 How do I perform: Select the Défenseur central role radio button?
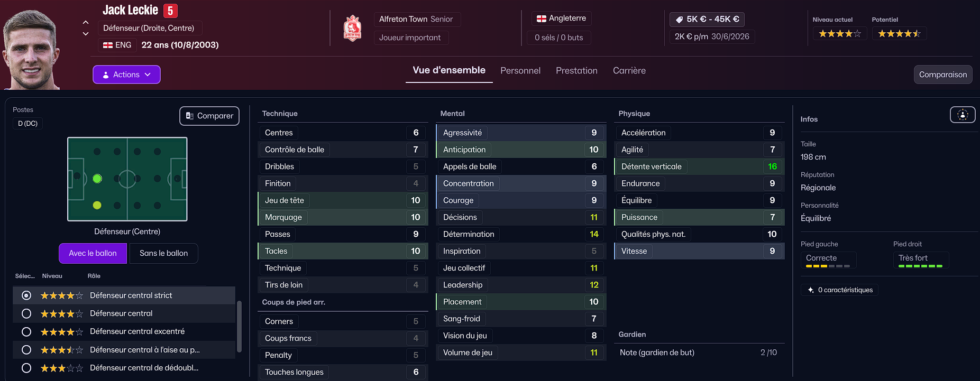[26, 314]
